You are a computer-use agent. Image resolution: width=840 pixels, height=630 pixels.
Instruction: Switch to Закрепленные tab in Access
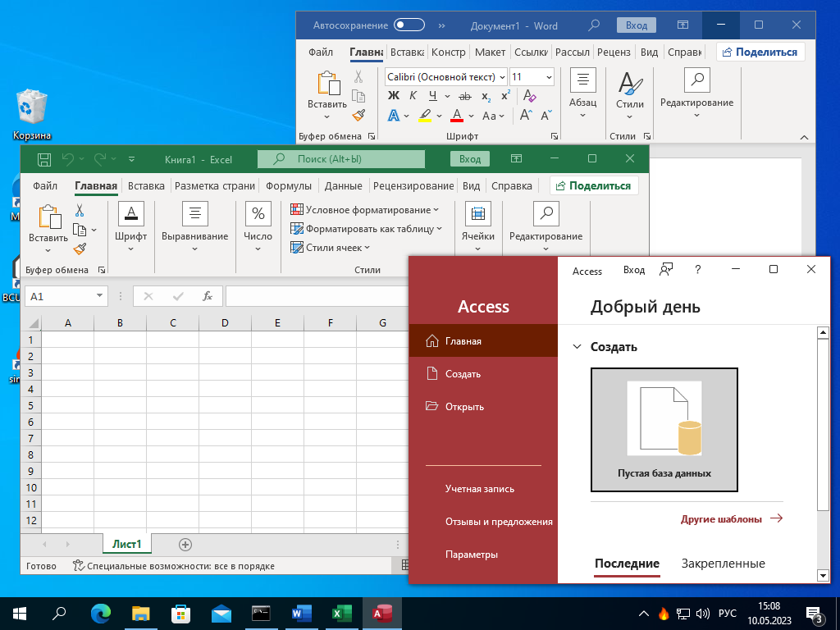point(723,564)
